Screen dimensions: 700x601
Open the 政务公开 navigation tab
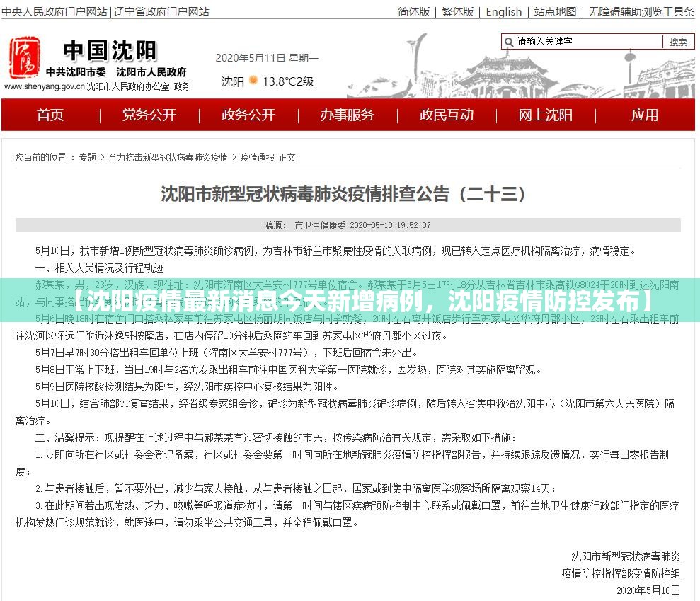[248, 115]
